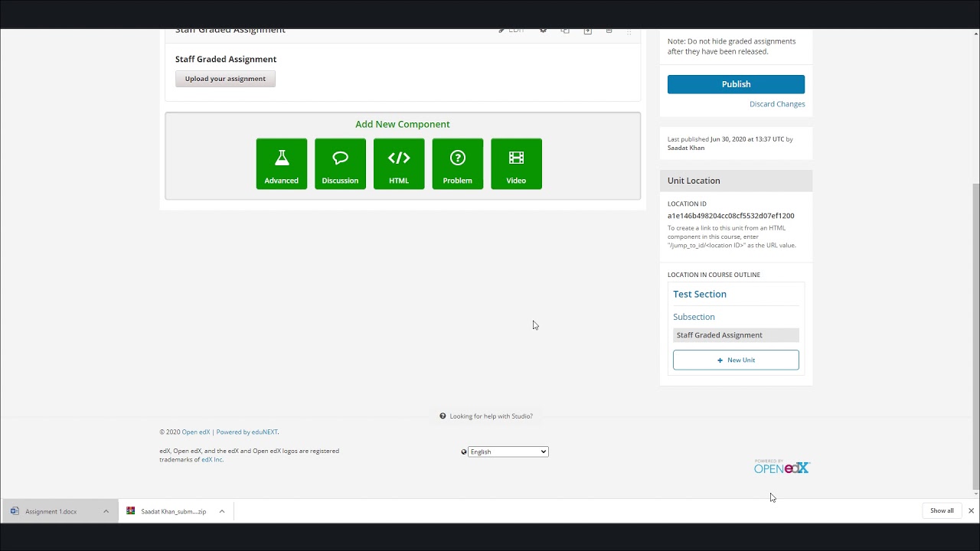Open the Subsection link
The image size is (980, 551).
click(694, 317)
